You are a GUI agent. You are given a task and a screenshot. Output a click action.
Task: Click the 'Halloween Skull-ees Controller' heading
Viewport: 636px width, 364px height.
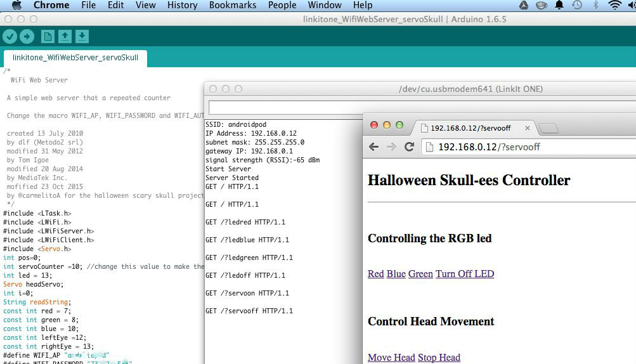469,180
